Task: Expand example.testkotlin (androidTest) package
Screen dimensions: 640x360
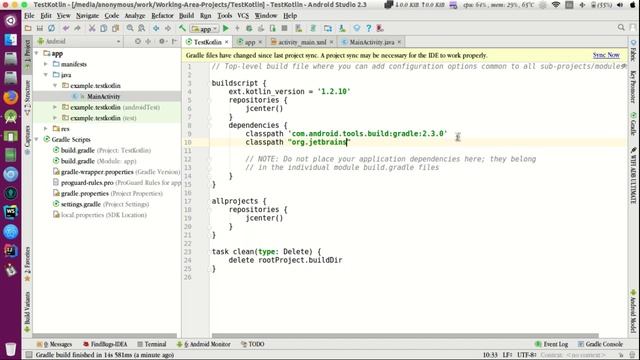Action: coord(55,107)
